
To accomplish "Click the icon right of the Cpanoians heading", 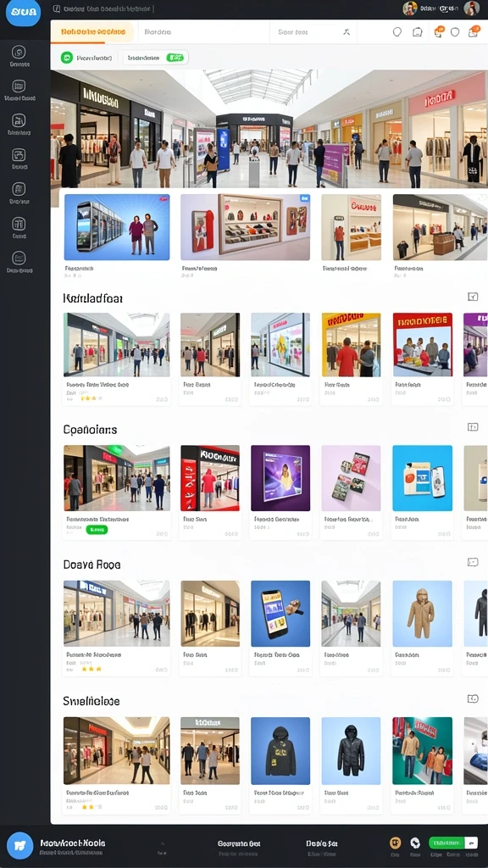I will click(473, 427).
